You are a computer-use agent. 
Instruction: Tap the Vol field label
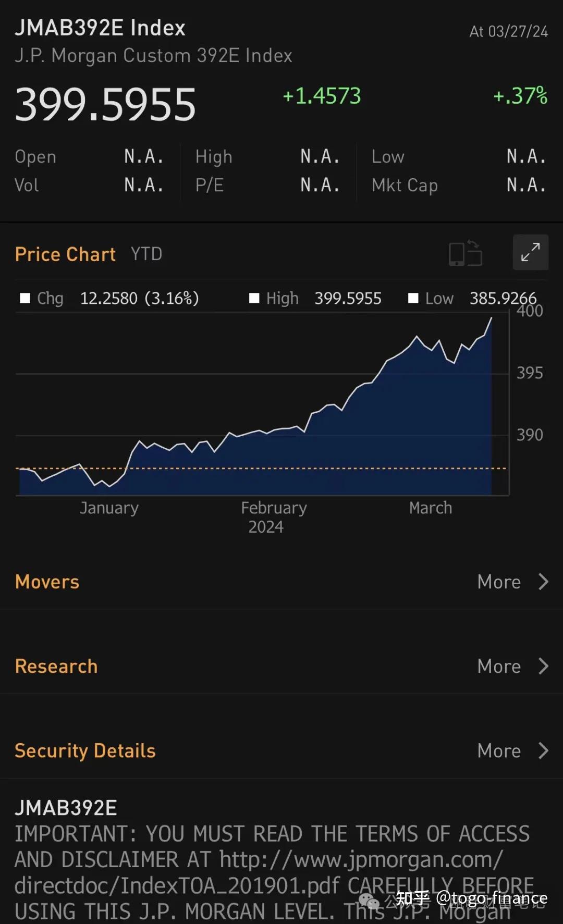(x=27, y=186)
